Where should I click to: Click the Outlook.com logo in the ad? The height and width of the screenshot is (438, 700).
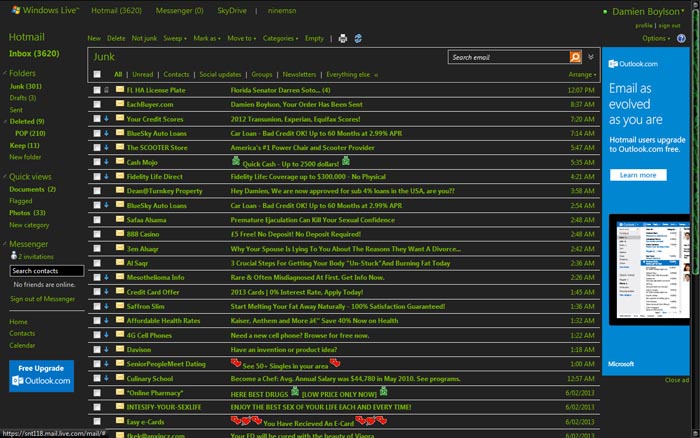[x=633, y=64]
